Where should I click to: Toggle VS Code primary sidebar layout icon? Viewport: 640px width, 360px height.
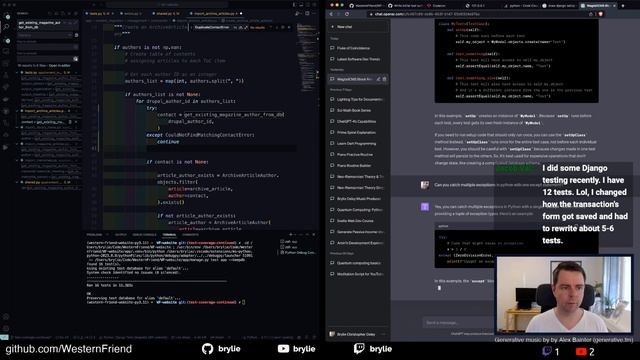point(295,5)
